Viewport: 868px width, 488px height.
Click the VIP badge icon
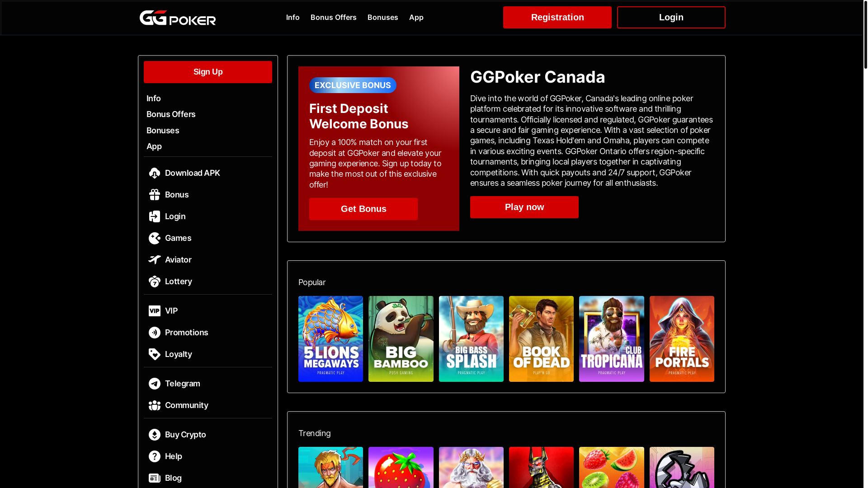coord(155,311)
